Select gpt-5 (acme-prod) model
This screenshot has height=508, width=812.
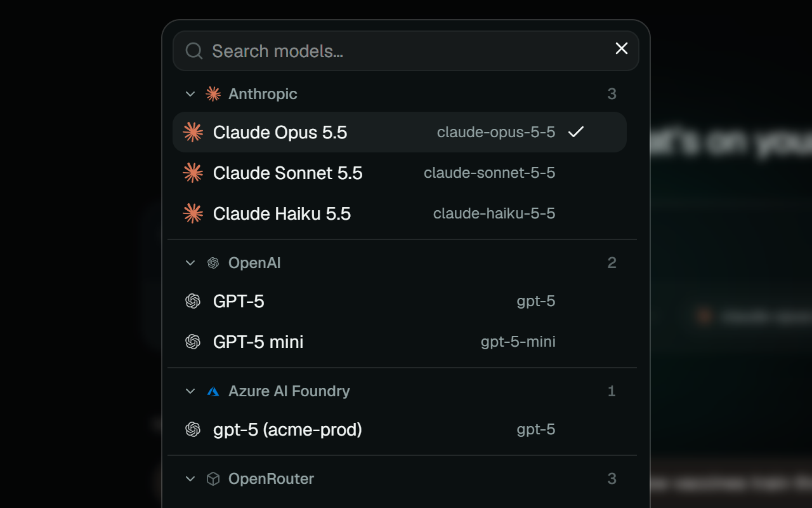[x=400, y=429]
